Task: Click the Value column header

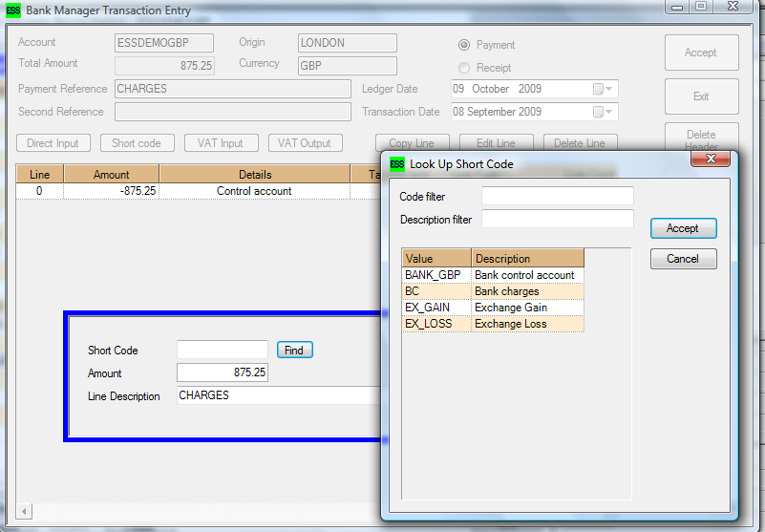Action: tap(436, 259)
